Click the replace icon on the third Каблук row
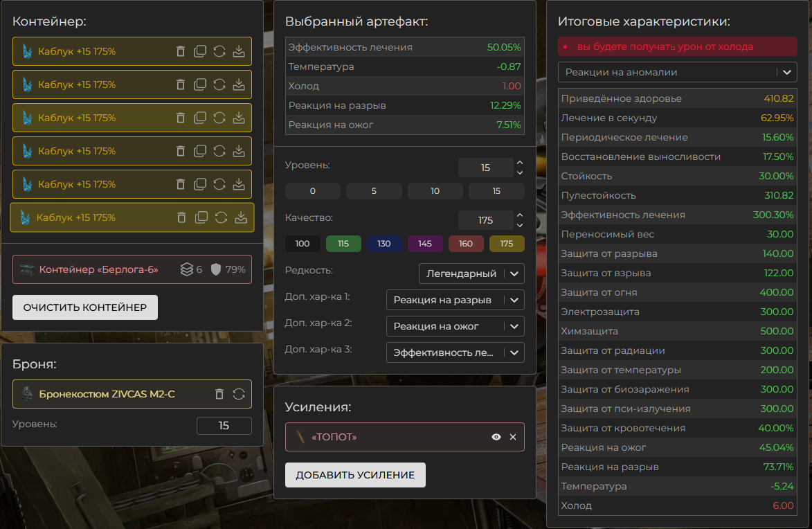Viewport: 812px width, 529px height. 219,118
